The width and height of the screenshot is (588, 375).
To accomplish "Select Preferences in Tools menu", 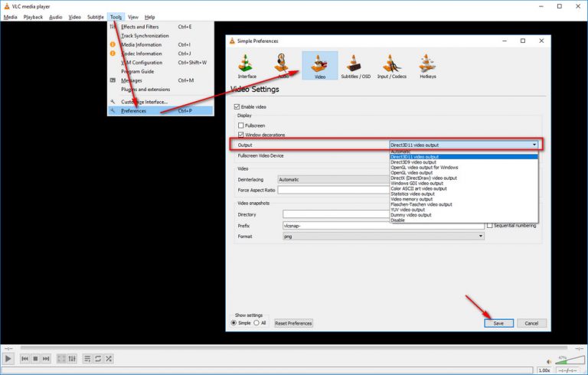I will 161,111.
